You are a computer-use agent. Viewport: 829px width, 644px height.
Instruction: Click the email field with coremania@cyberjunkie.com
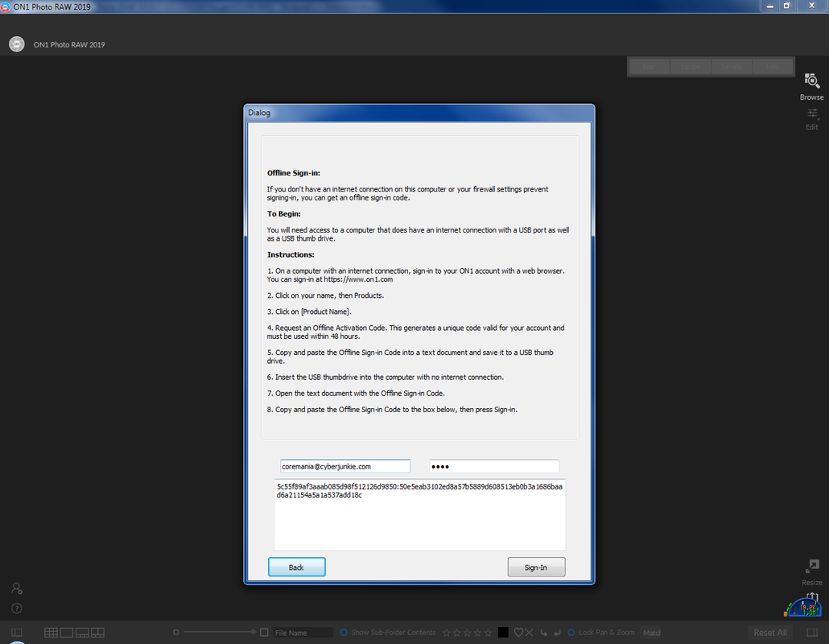(345, 466)
